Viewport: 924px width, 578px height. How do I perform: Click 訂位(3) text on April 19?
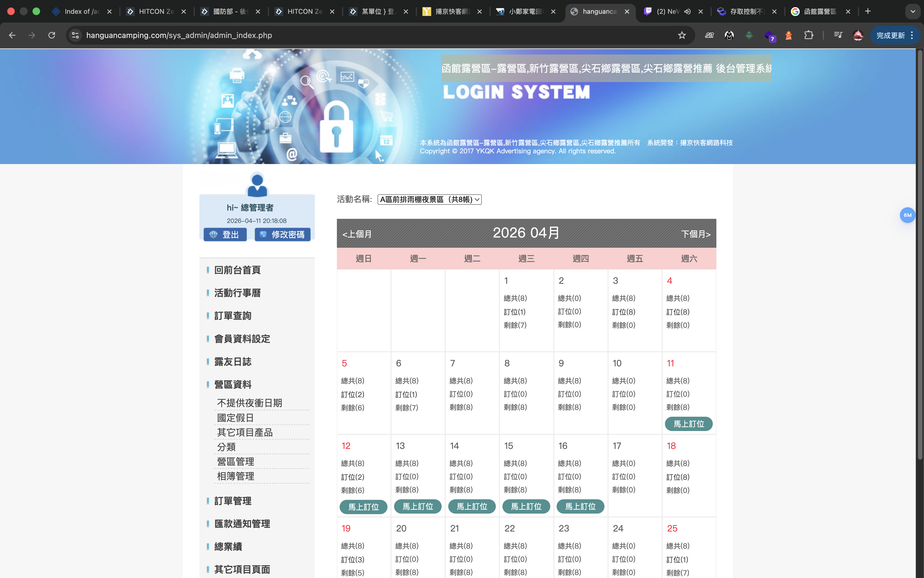[353, 560]
